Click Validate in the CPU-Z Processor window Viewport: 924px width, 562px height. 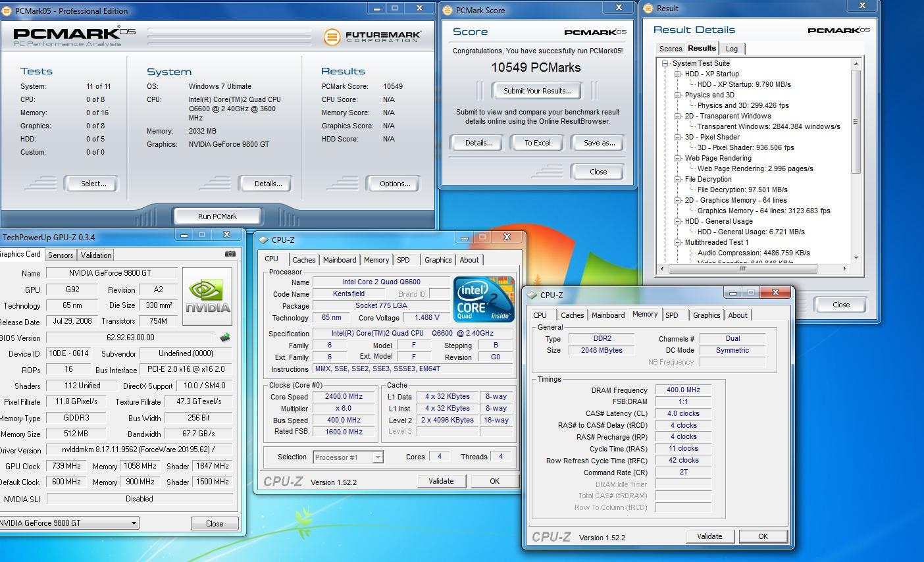[x=441, y=481]
